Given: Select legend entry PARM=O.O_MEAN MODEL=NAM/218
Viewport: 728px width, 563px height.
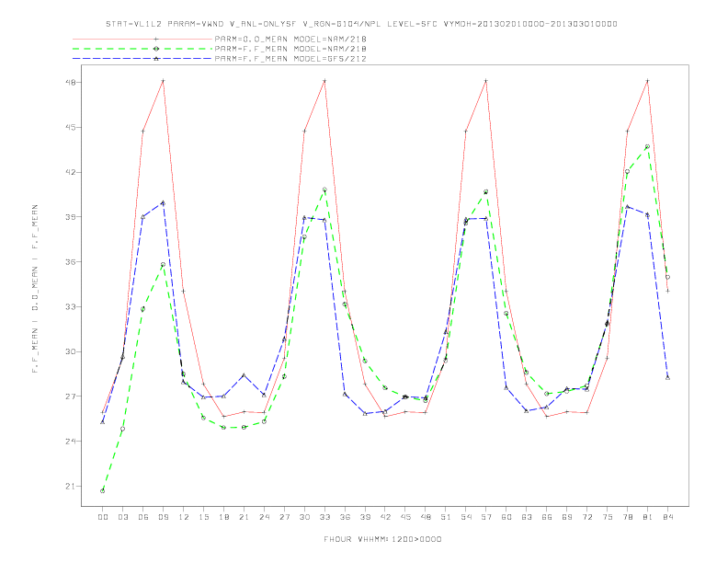Looking at the screenshot, I should tap(290, 39).
